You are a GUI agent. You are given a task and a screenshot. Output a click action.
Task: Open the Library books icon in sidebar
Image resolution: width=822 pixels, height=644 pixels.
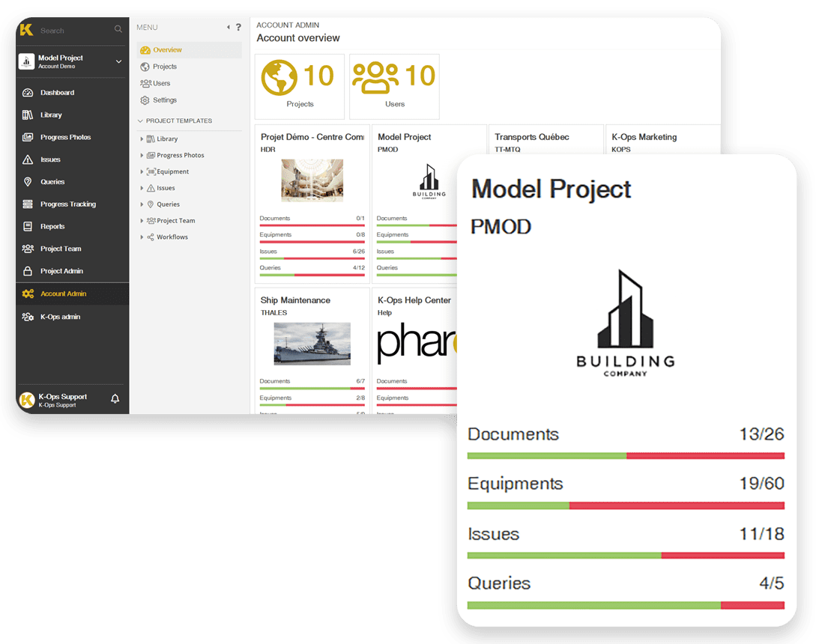coord(28,115)
